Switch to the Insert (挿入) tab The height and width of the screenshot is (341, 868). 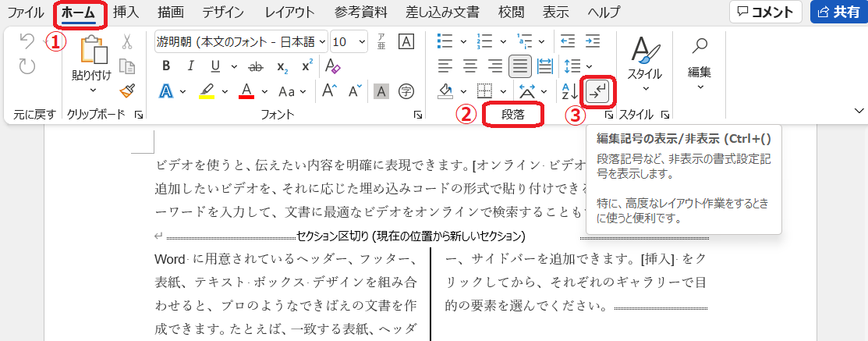tap(126, 12)
